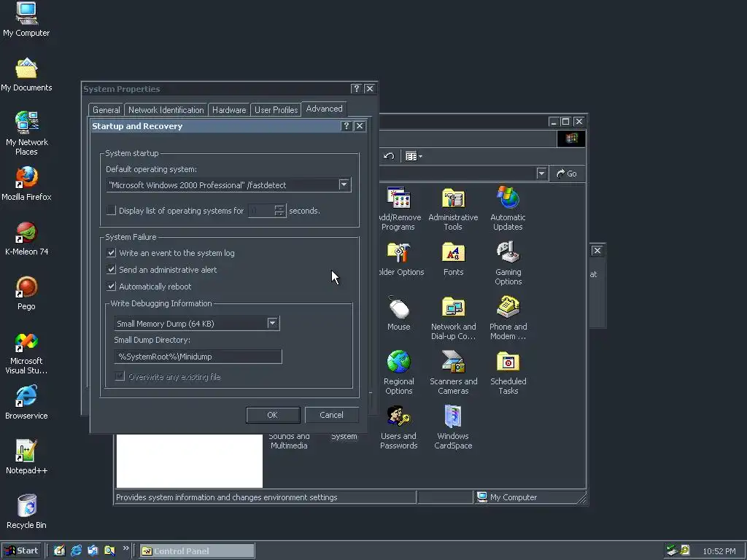Click the seconds spinner control
The height and width of the screenshot is (560, 747).
tap(279, 211)
